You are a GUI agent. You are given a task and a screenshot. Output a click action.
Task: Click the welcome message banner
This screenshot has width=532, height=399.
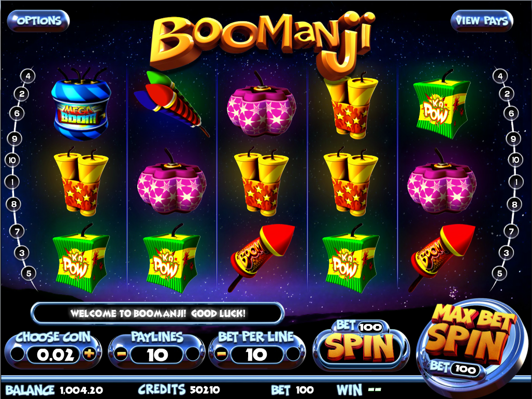click(157, 313)
